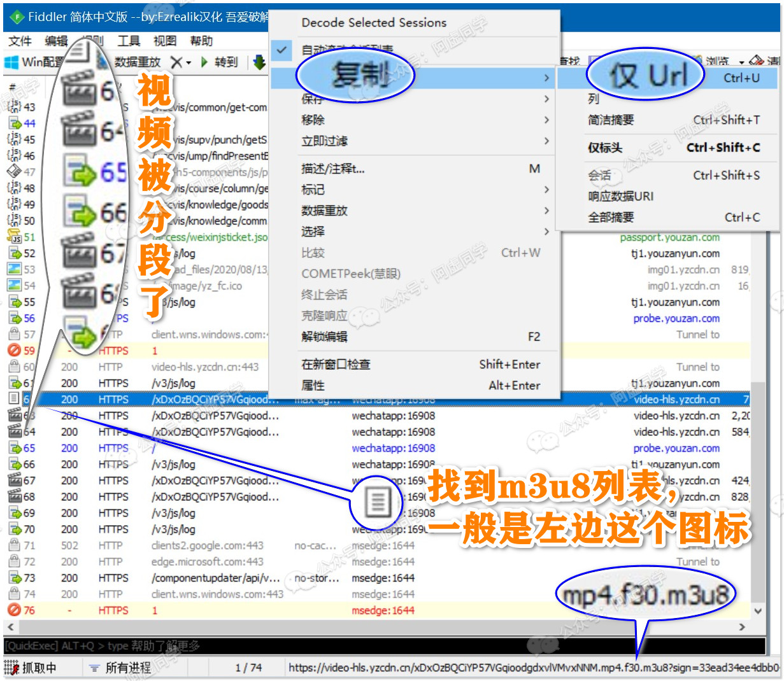Click the 数据重放 replay toolbar button
The image size is (784, 681).
tap(136, 62)
